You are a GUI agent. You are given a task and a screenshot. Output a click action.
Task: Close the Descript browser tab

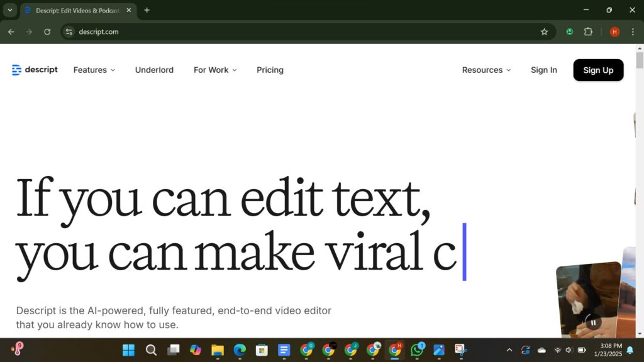tap(128, 10)
